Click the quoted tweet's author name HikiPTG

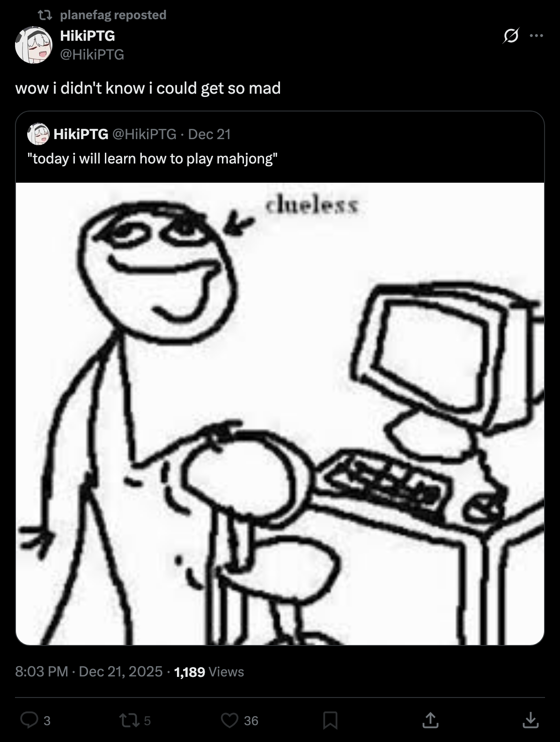pos(81,134)
